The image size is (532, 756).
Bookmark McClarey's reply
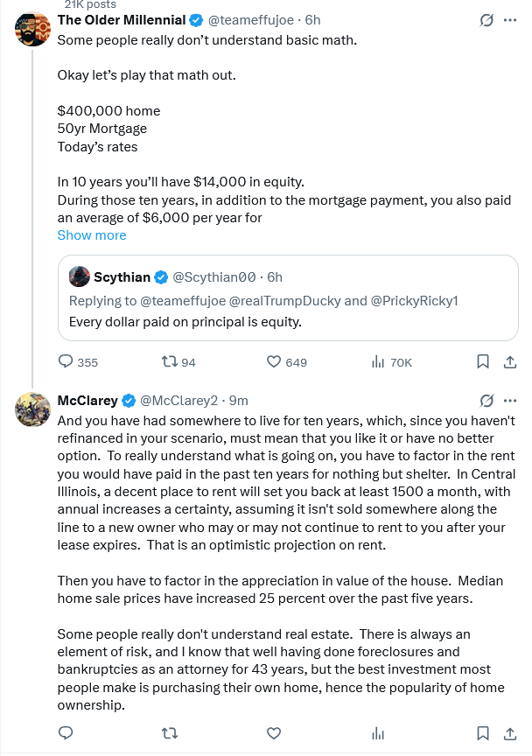click(483, 733)
